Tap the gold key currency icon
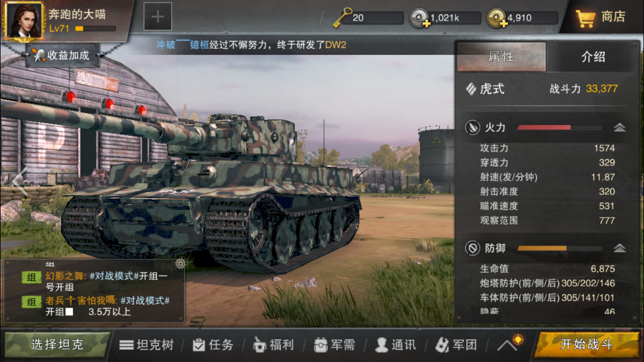Screen dimensions: 644x362 coord(342,18)
